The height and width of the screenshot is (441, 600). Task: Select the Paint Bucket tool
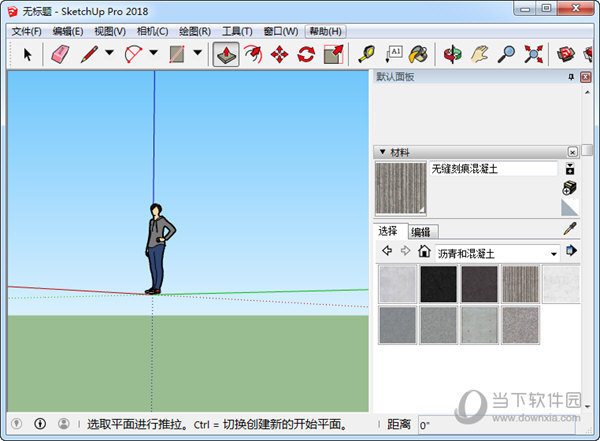[x=418, y=54]
